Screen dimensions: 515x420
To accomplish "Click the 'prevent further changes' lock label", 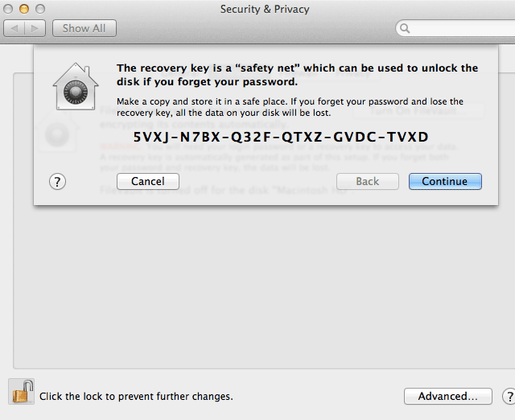I will tap(136, 397).
